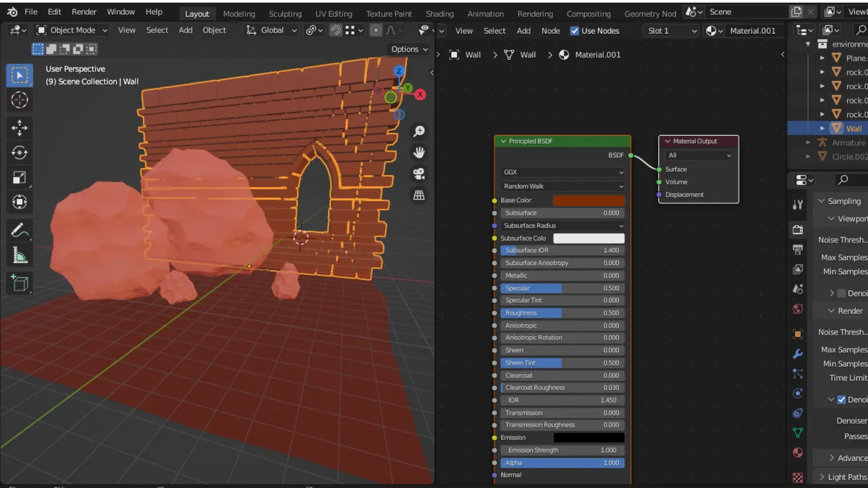Click the pan view hand icon
This screenshot has height=488, width=868.
[x=419, y=152]
